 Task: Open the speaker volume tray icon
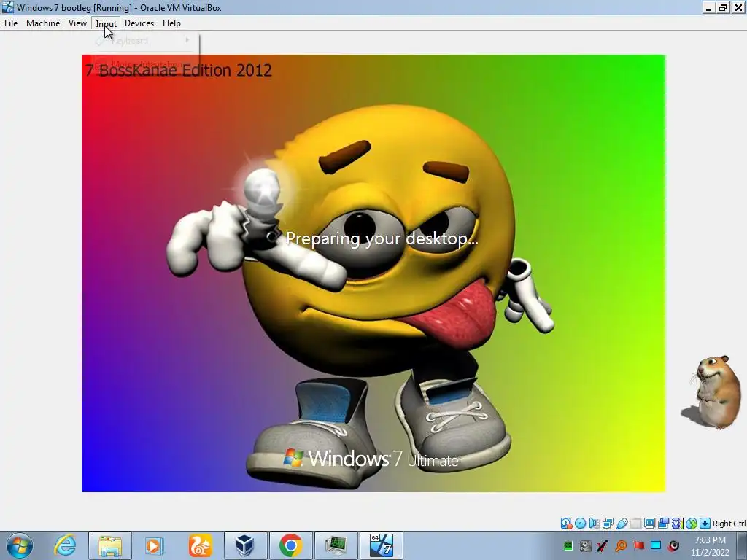[673, 545]
